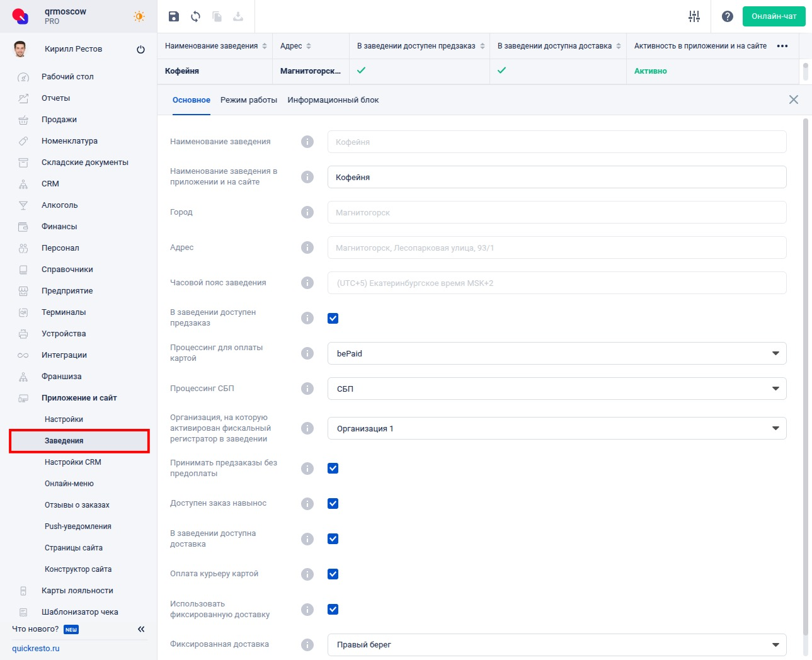Open Правый берег fixed delivery dropdown

coord(557,644)
